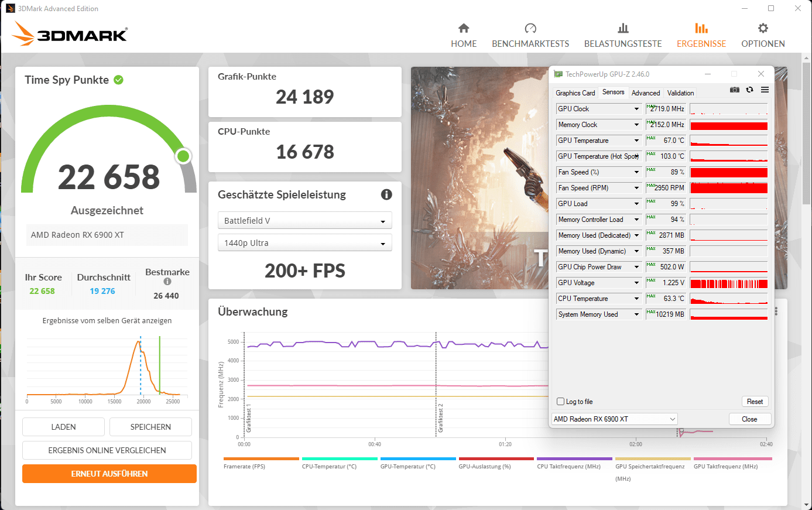Click the GPU-Auslastung red legend swatch
This screenshot has height=510, width=812.
pos(496,458)
